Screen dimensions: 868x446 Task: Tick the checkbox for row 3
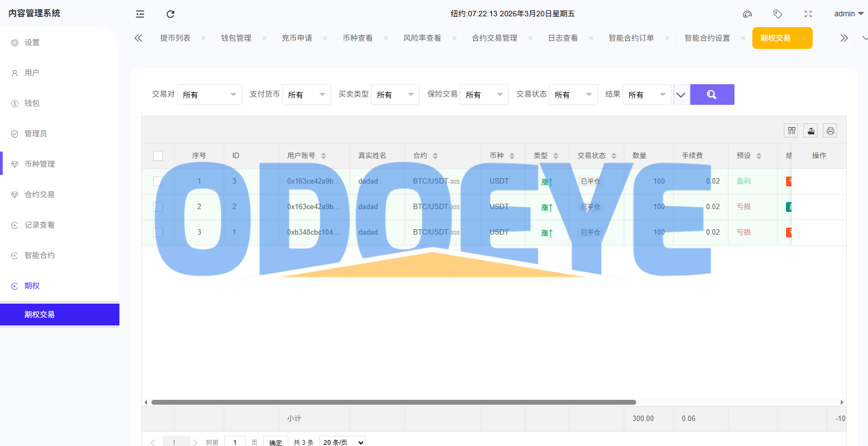(x=158, y=233)
